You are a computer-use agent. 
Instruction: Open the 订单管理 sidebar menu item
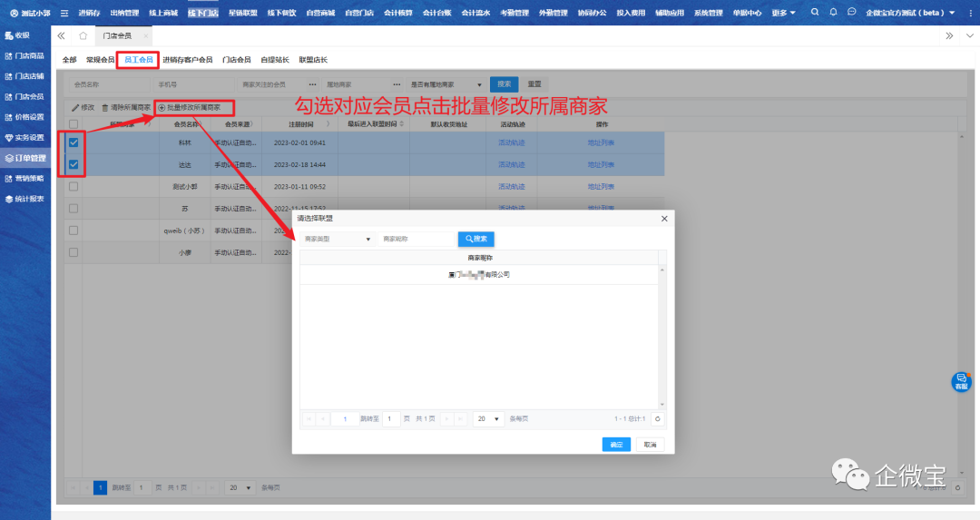pos(25,158)
